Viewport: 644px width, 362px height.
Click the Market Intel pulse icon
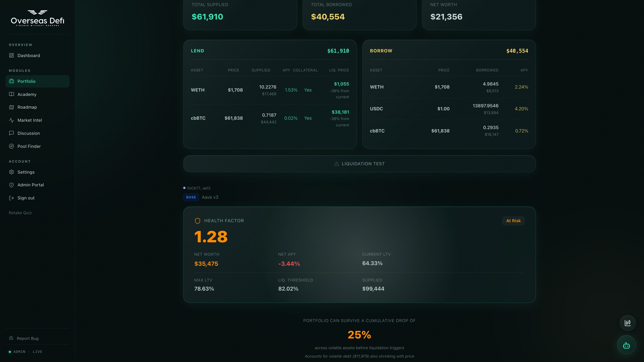coord(11,120)
